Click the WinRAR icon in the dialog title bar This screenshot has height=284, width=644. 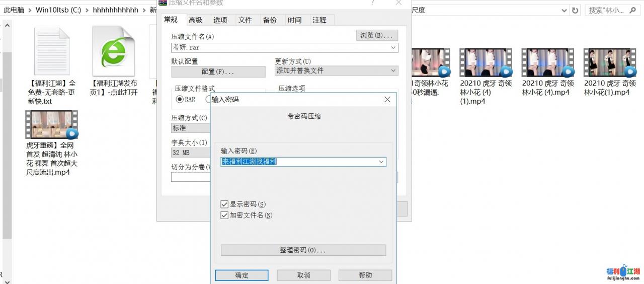click(163, 3)
